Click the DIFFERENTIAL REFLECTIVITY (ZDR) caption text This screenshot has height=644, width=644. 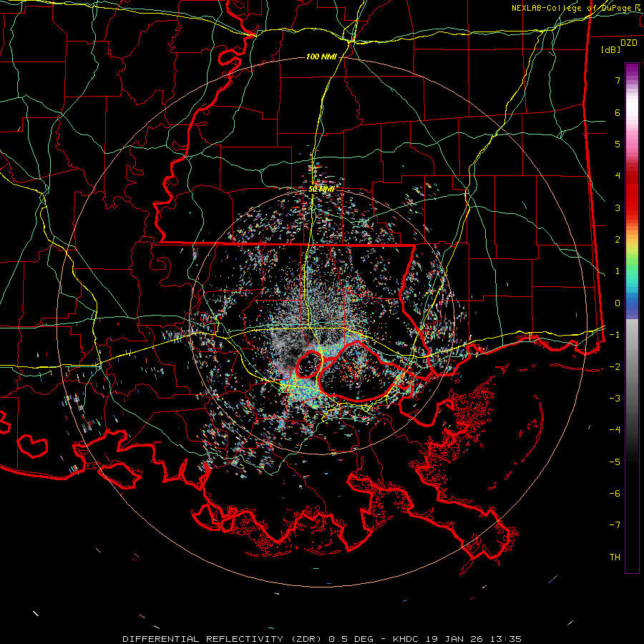[223, 639]
